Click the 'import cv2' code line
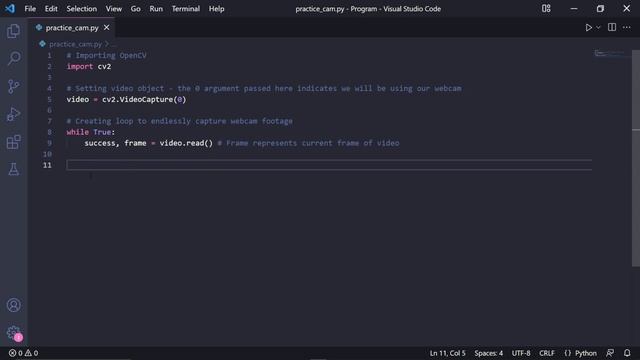This screenshot has height=360, width=640. pos(89,67)
